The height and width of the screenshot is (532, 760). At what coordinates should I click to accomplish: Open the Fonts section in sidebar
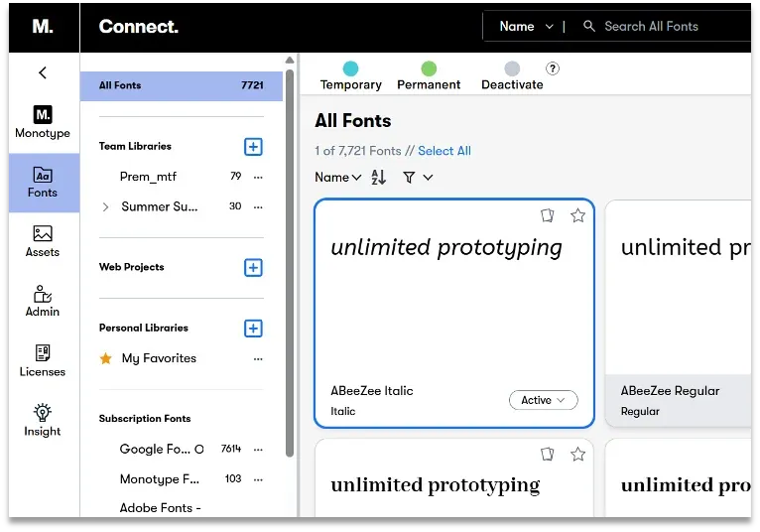[43, 183]
